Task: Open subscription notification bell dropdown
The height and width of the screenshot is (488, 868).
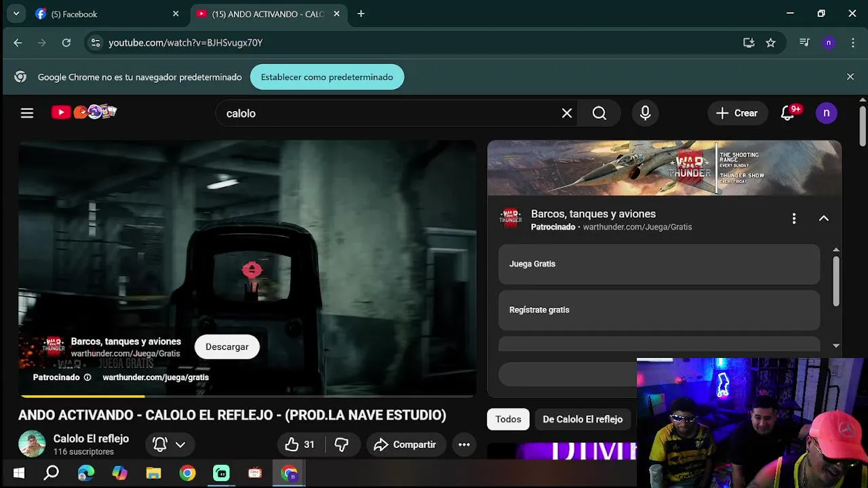Action: (168, 445)
